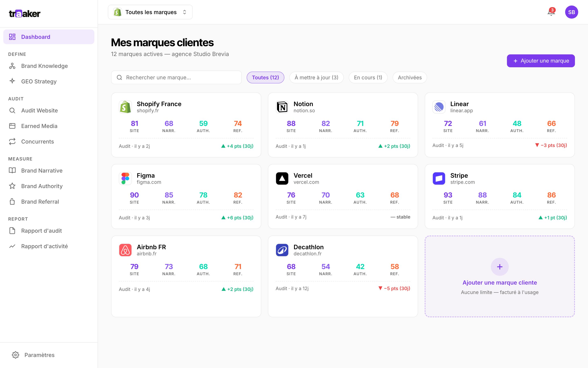588x368 pixels.
Task: Focus the Rechercher une marque search field
Action: point(176,77)
